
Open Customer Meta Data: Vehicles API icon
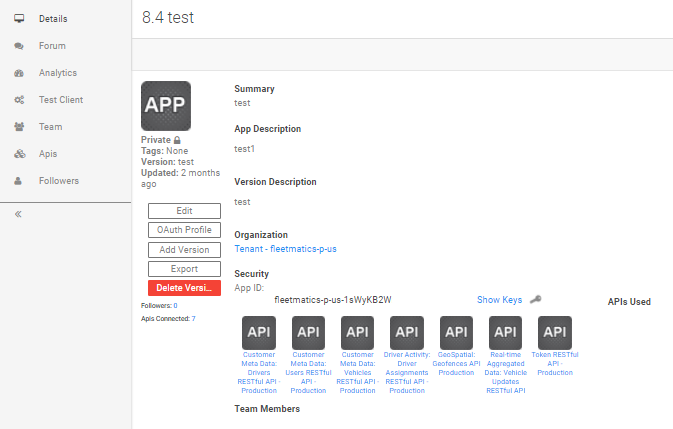point(357,332)
